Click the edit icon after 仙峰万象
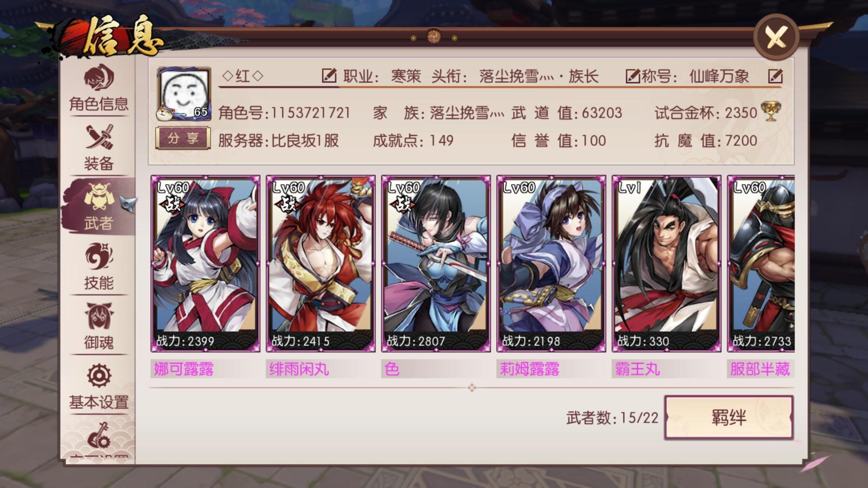Screen dimensions: 868x488 click(775, 76)
